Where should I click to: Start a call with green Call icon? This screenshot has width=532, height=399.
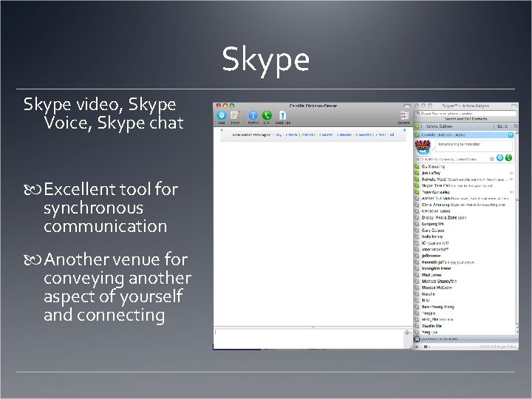(267, 116)
